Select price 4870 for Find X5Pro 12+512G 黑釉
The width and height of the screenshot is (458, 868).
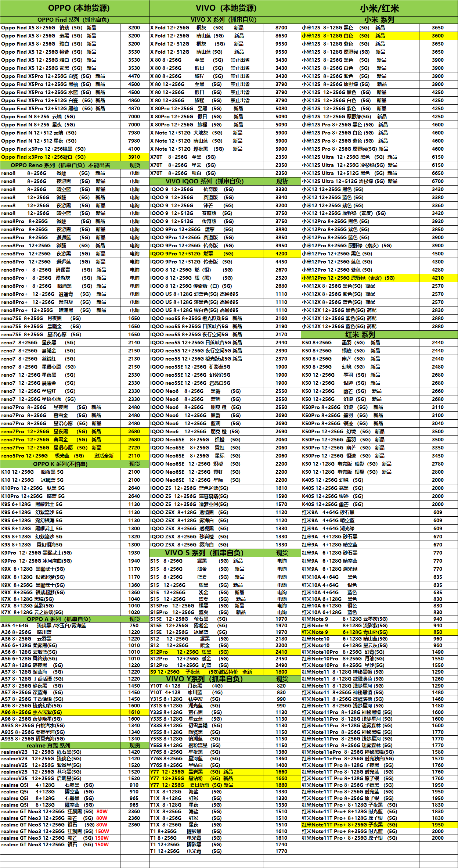(134, 109)
